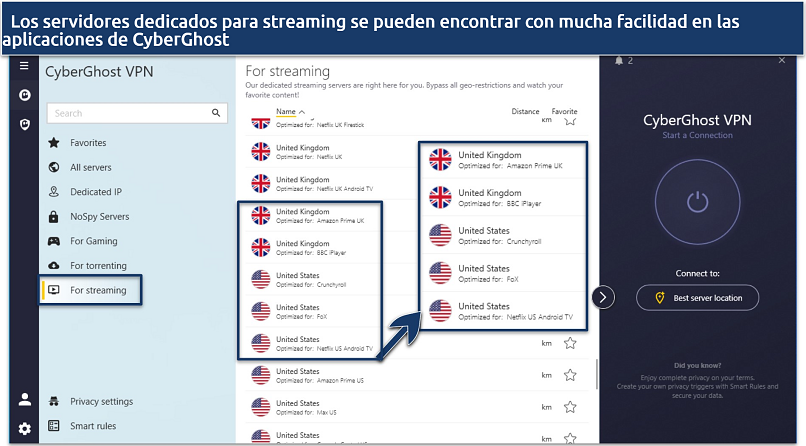Click the search magnifier icon
The height and width of the screenshot is (446, 806).
(x=214, y=113)
